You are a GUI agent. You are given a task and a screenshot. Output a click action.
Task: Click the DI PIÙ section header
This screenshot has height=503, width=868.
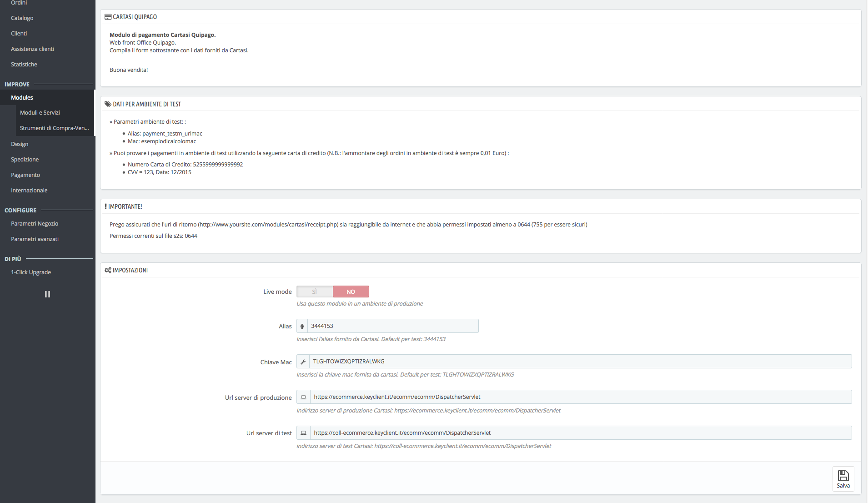tap(13, 259)
